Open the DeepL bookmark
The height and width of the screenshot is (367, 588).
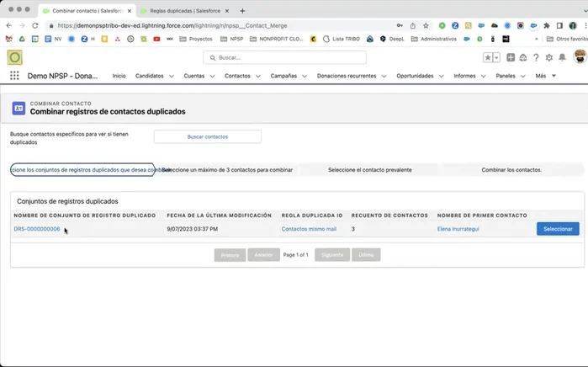coord(392,39)
